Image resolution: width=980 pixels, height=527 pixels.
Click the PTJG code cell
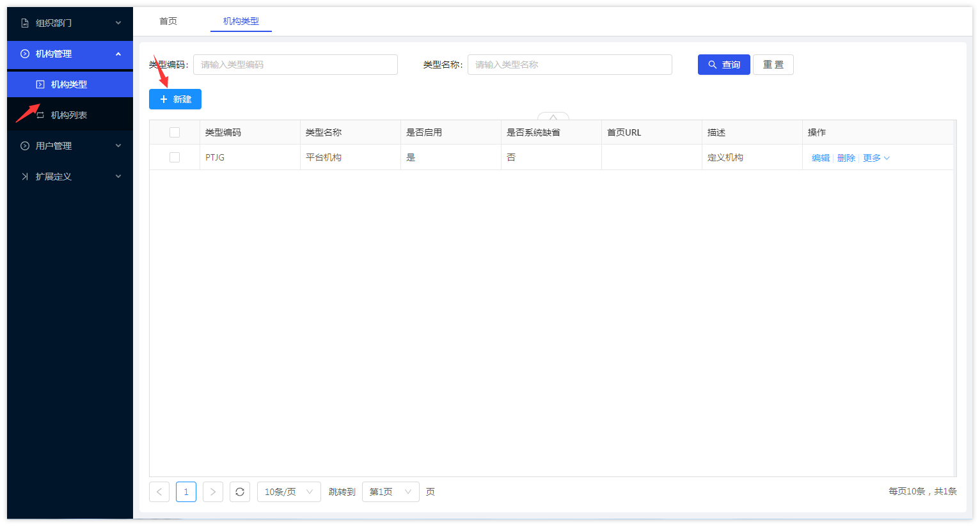(x=250, y=157)
